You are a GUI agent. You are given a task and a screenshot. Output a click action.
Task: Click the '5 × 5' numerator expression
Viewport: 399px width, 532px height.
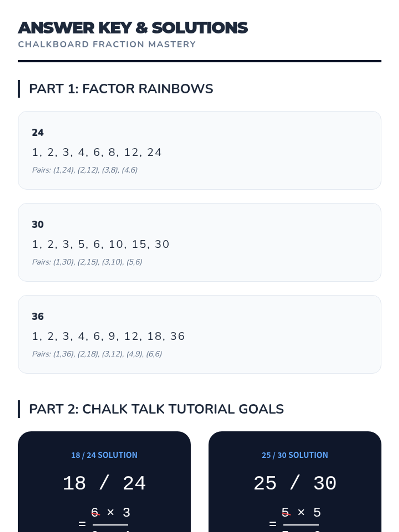301,512
